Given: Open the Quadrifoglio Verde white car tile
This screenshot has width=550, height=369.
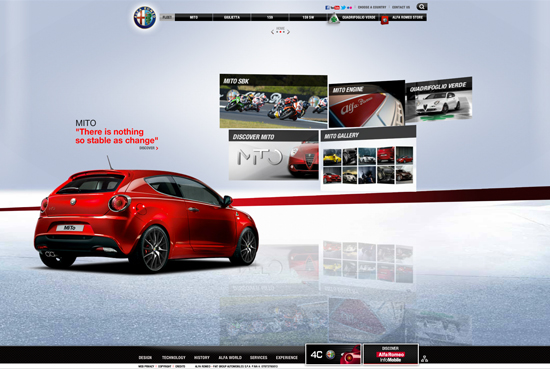Looking at the screenshot, I should (x=439, y=99).
